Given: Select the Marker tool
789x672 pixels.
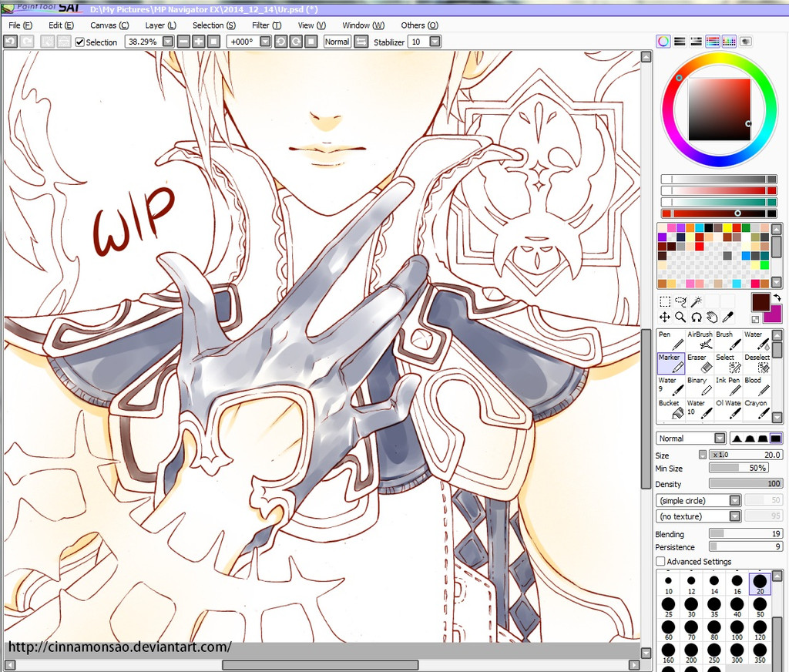Looking at the screenshot, I should pyautogui.click(x=671, y=363).
